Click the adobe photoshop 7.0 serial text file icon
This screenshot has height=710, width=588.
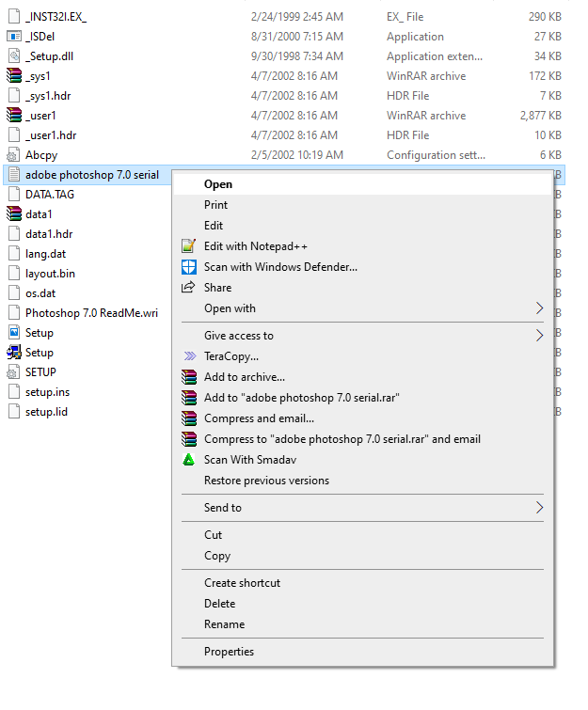click(14, 174)
